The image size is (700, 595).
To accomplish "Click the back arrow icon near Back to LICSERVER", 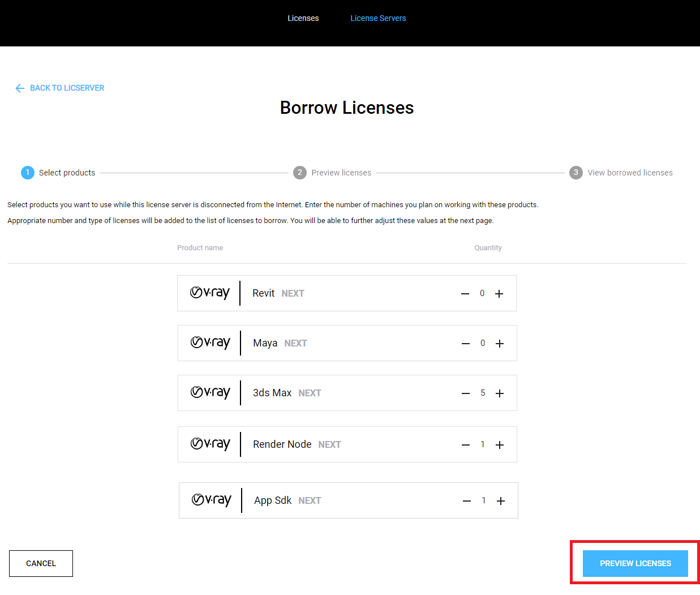I will point(20,88).
